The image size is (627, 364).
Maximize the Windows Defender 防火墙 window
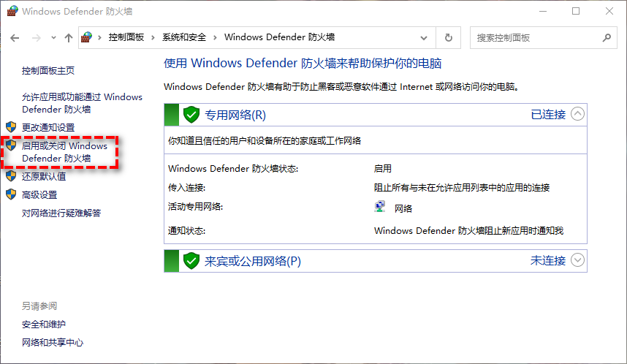click(x=576, y=11)
